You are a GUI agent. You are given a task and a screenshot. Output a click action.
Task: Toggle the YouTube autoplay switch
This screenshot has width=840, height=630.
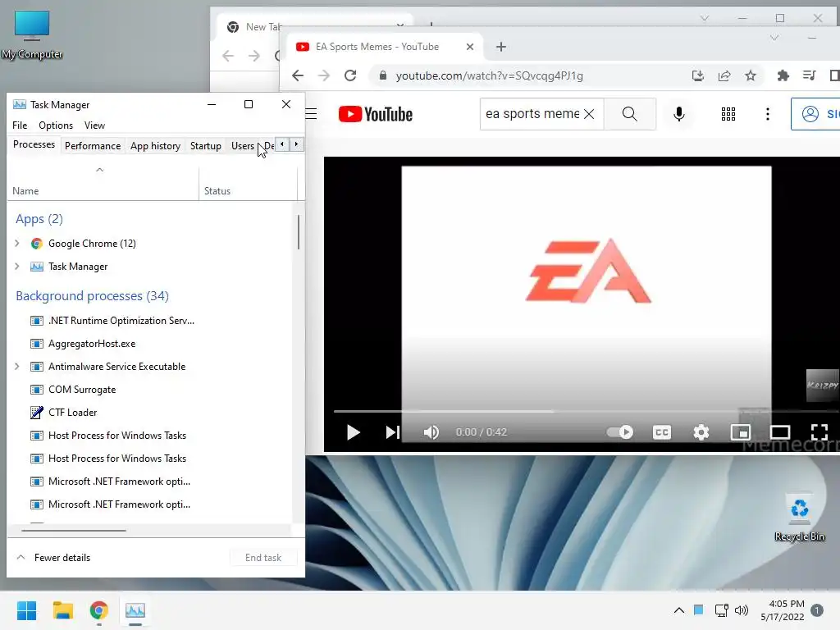(x=620, y=432)
